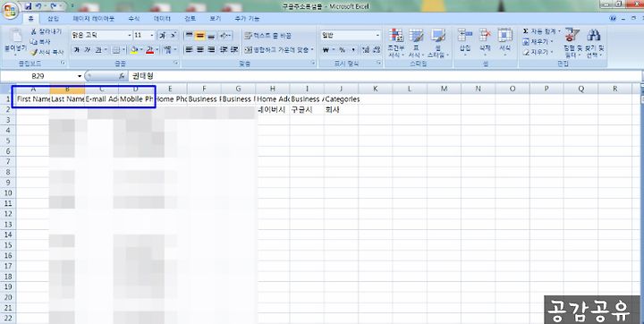The height and width of the screenshot is (324, 644).
Task: Toggle Wrap Text for selected cells
Action: (x=268, y=36)
